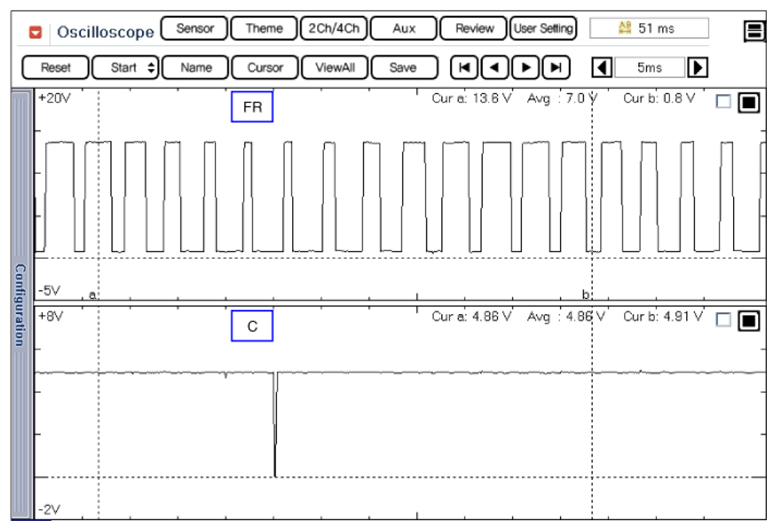Click the Cursor button
Viewport: 776px width, 530px height.
coord(265,68)
